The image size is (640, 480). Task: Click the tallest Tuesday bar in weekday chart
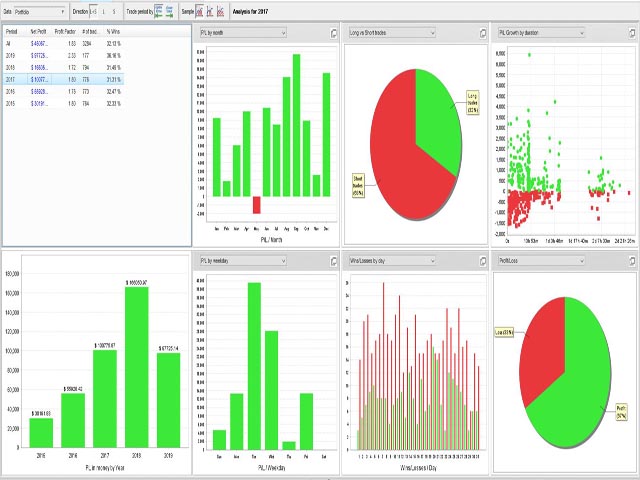(254, 366)
